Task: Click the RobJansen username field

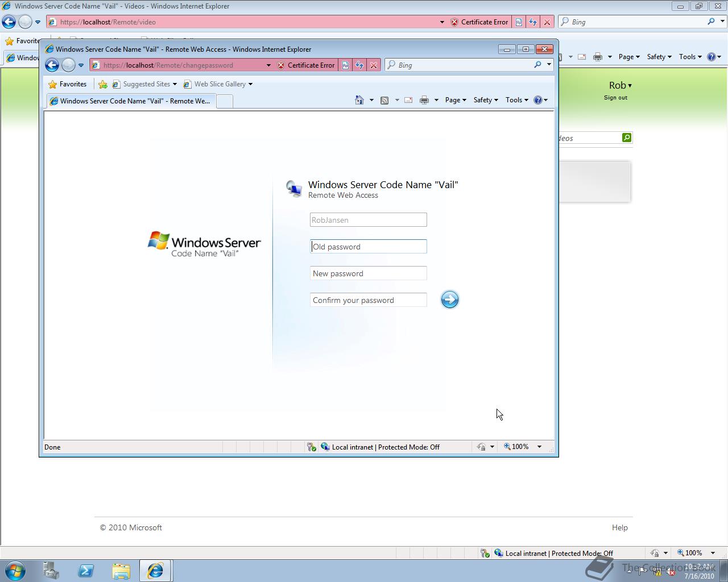Action: coord(369,220)
